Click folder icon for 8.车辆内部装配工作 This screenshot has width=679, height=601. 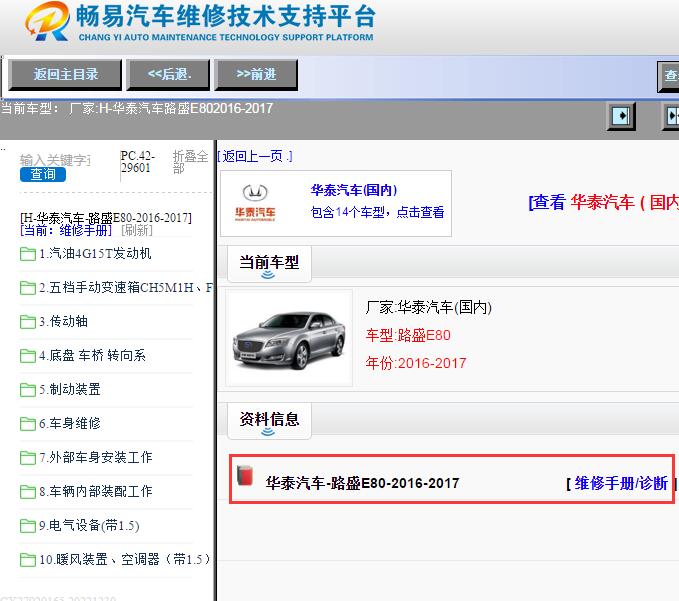28,492
